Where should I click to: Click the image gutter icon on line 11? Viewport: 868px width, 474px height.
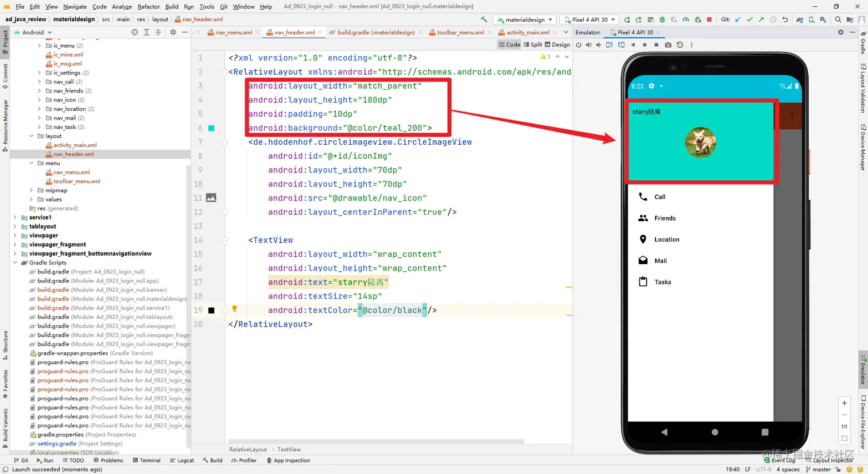tap(211, 198)
